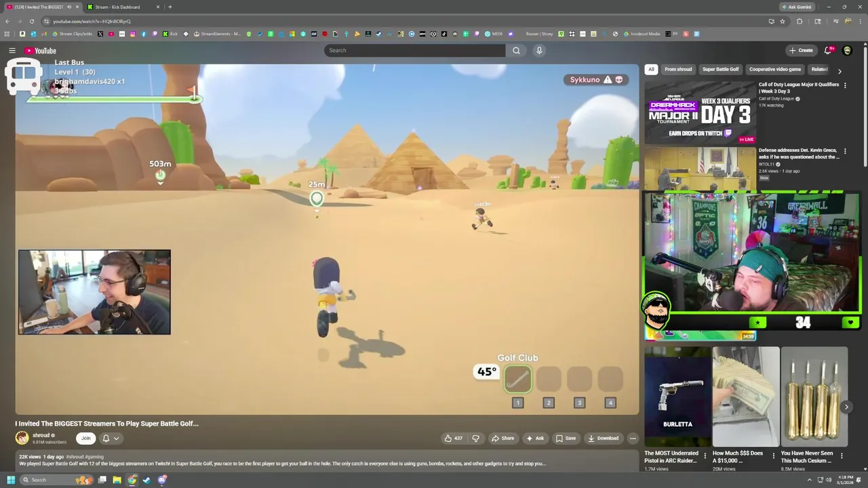Open options for Call of Duty League video
The image size is (868, 488).
point(845,85)
